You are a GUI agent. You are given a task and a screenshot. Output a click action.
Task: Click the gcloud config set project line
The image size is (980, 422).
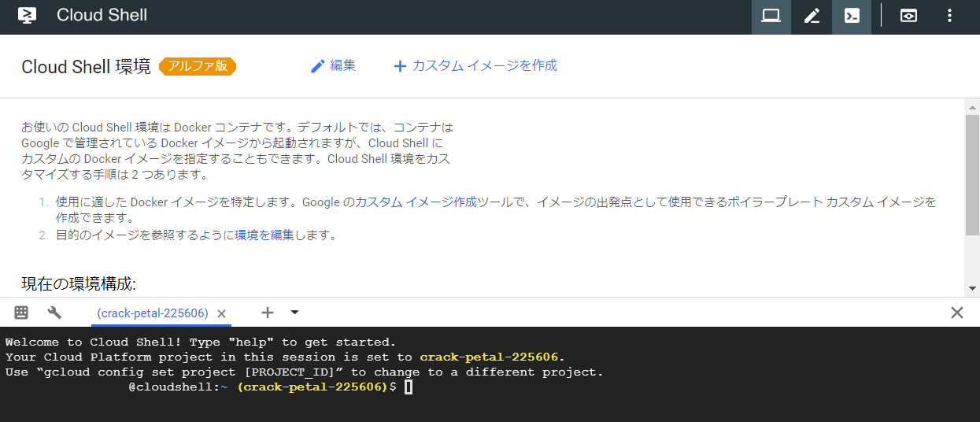[304, 372]
